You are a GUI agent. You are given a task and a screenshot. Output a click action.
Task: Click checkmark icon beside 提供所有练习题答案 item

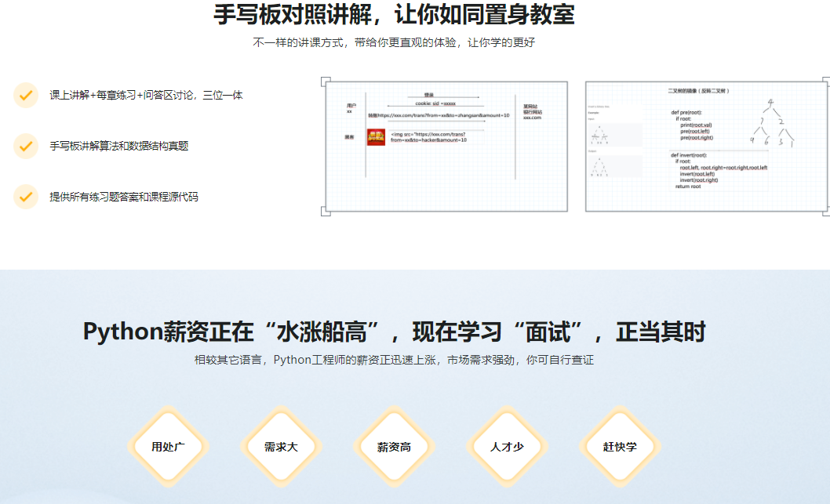[x=26, y=197]
